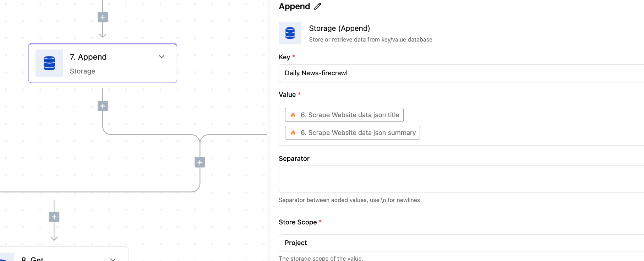Click the empty Separator text field
Viewport: 644px width, 261px height.
coord(461,179)
